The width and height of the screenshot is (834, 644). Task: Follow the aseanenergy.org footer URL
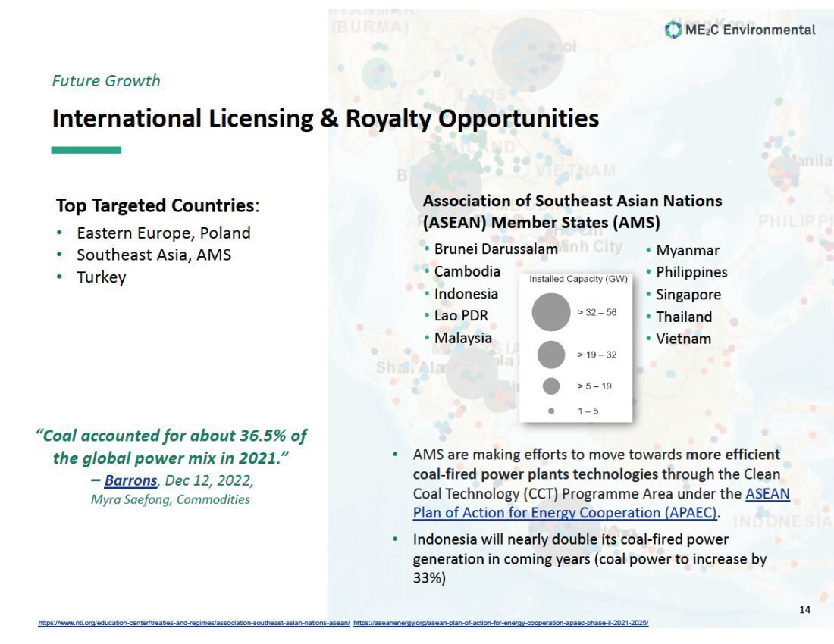click(500, 623)
